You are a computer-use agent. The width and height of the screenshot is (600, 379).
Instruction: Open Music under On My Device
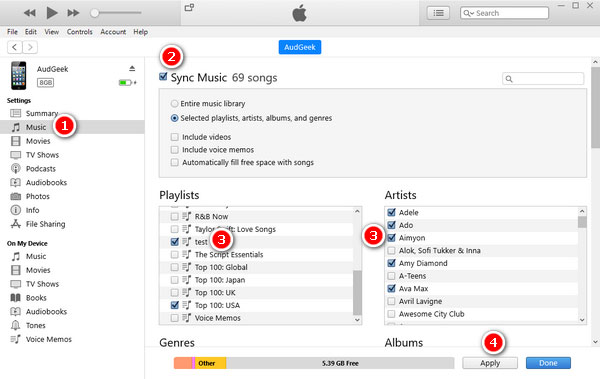pos(36,256)
